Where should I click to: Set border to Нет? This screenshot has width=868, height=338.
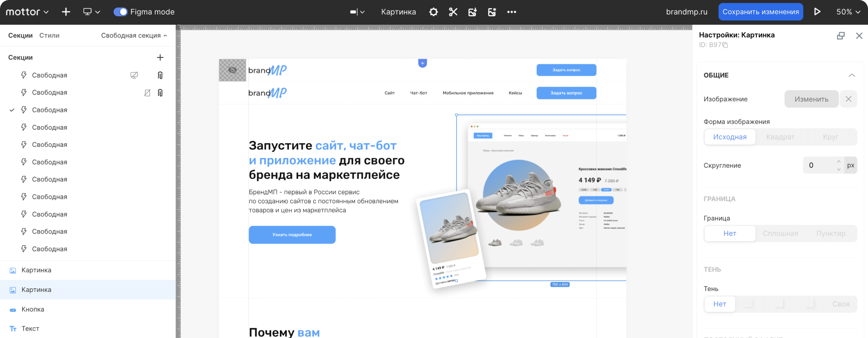coord(730,234)
